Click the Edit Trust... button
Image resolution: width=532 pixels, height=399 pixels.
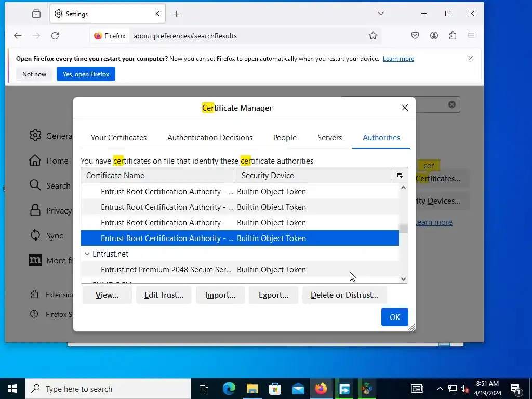coord(164,295)
